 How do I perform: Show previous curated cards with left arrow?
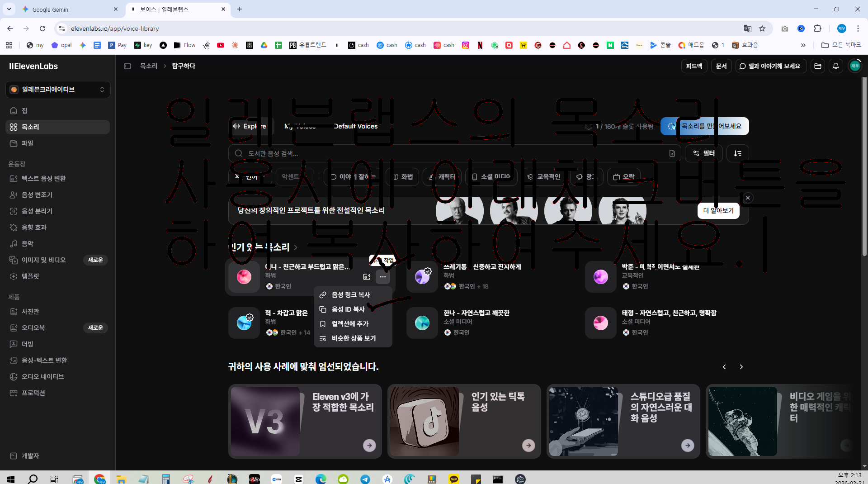724,367
